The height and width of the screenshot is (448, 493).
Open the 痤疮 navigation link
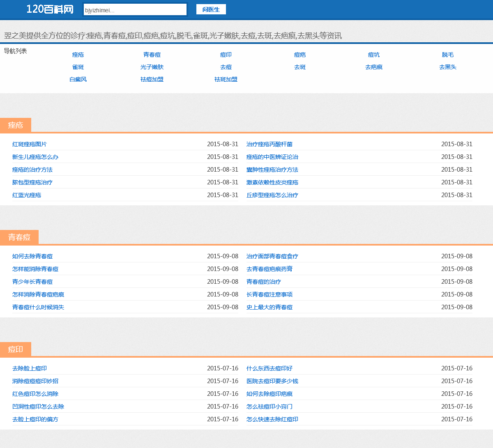tap(78, 55)
